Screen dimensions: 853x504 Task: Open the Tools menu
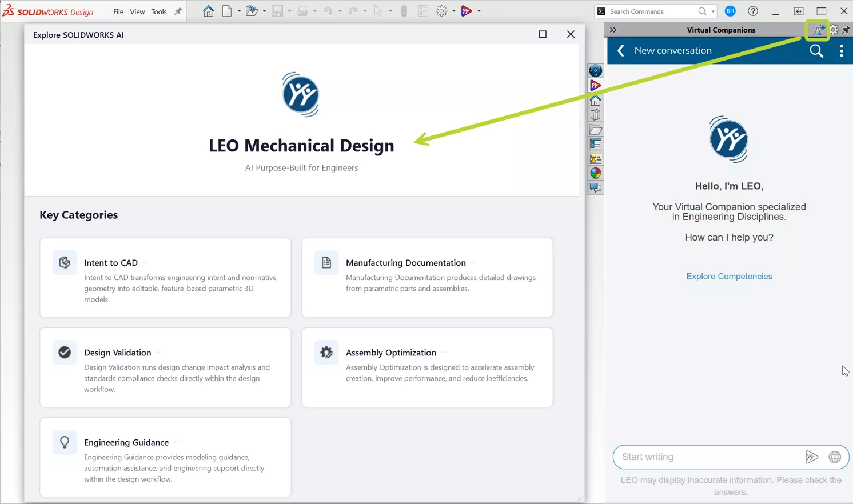click(159, 11)
